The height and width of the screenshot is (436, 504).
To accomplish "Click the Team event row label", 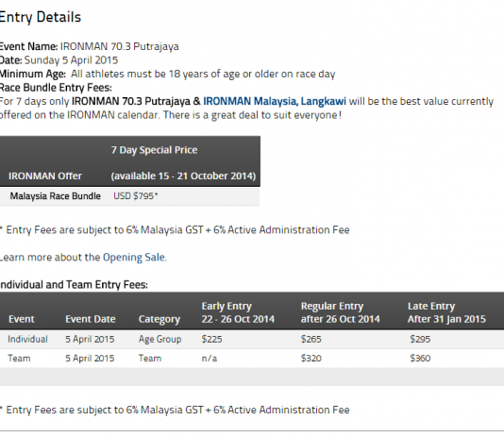I will 19,359.
